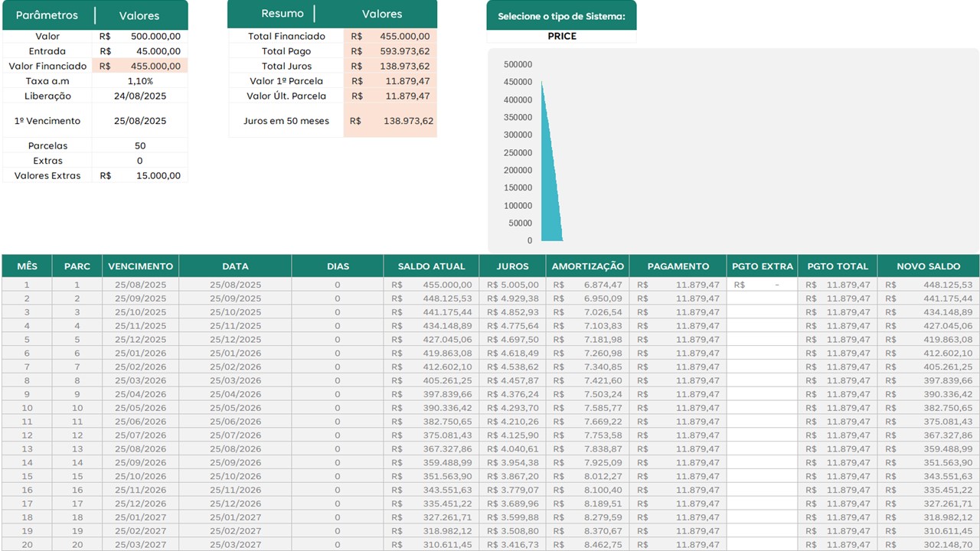Click the Parâmetros table header
This screenshot has height=551, width=980.
tap(47, 15)
